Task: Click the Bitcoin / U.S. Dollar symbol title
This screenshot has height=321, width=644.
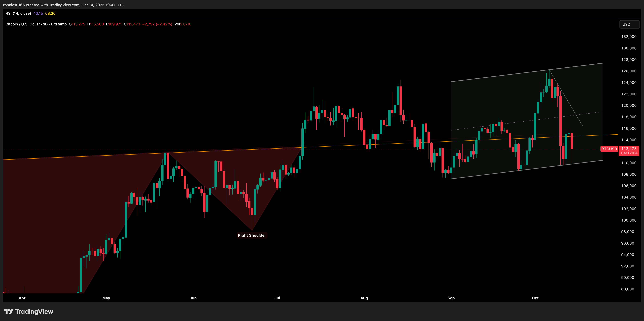Action: point(23,24)
